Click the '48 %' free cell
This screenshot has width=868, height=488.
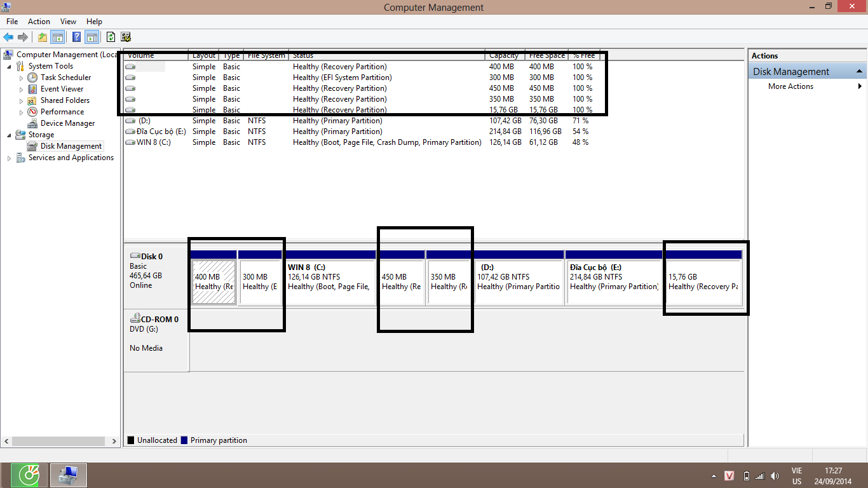(581, 142)
